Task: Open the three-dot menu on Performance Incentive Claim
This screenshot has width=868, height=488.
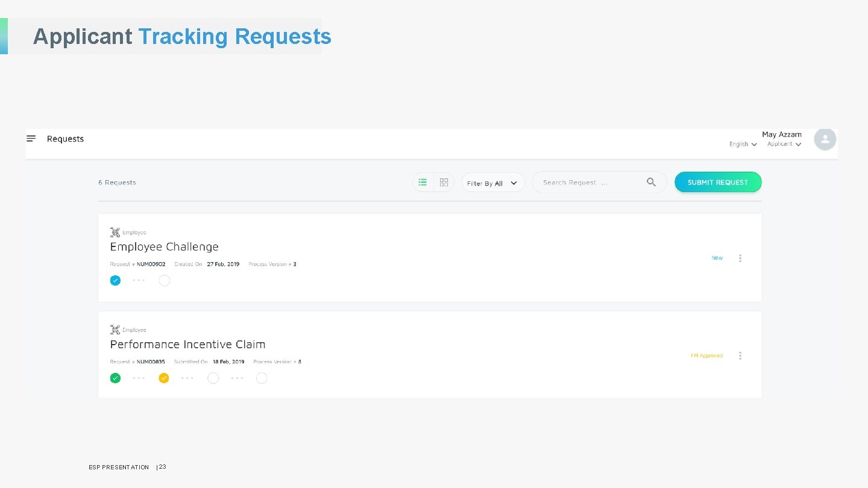Action: click(740, 355)
